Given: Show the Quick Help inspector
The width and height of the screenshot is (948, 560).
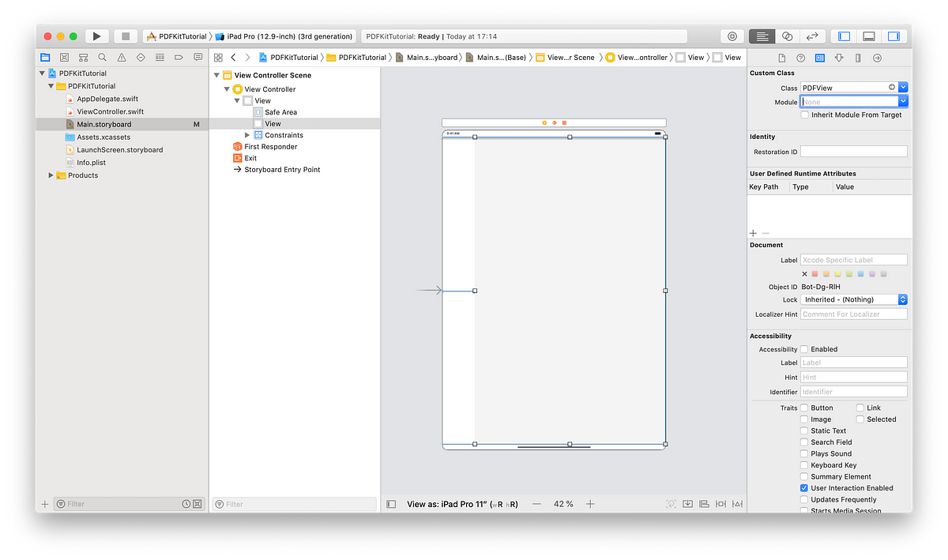Looking at the screenshot, I should pos(800,58).
